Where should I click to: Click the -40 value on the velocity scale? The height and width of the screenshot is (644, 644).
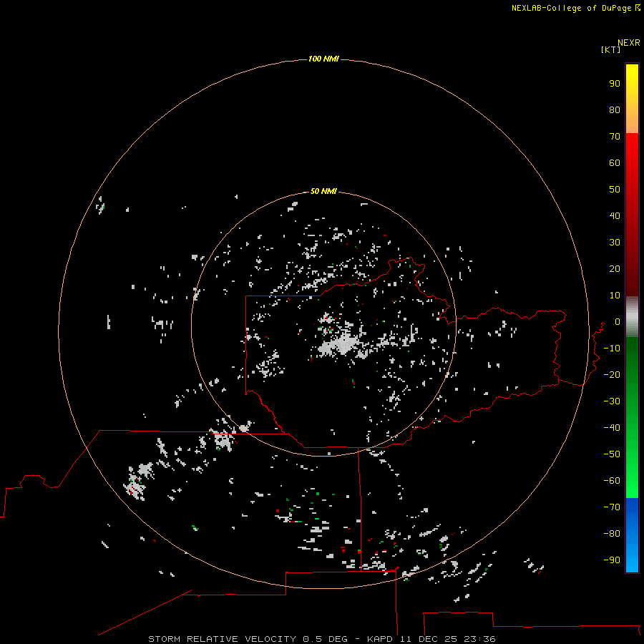pos(612,428)
